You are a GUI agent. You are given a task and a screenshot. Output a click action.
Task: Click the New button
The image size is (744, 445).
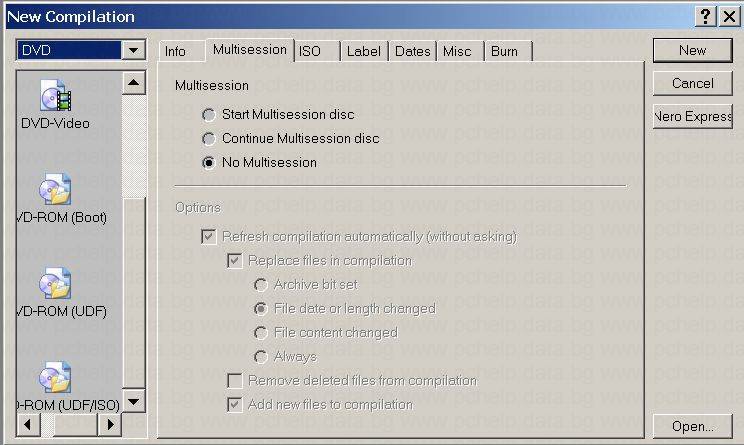[x=692, y=50]
